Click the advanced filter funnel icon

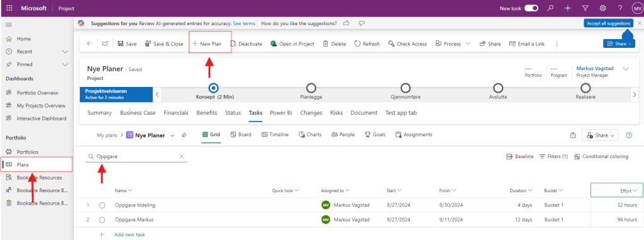click(x=586, y=8)
